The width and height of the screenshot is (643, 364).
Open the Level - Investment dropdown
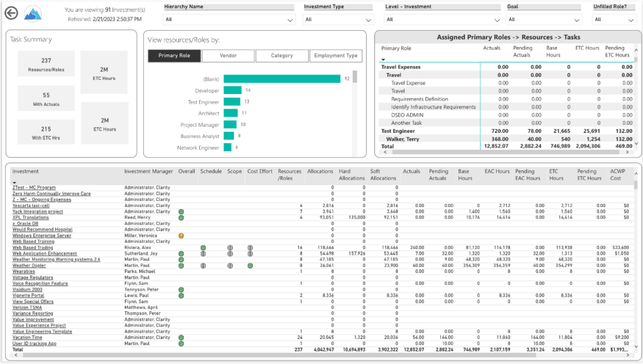coord(443,19)
